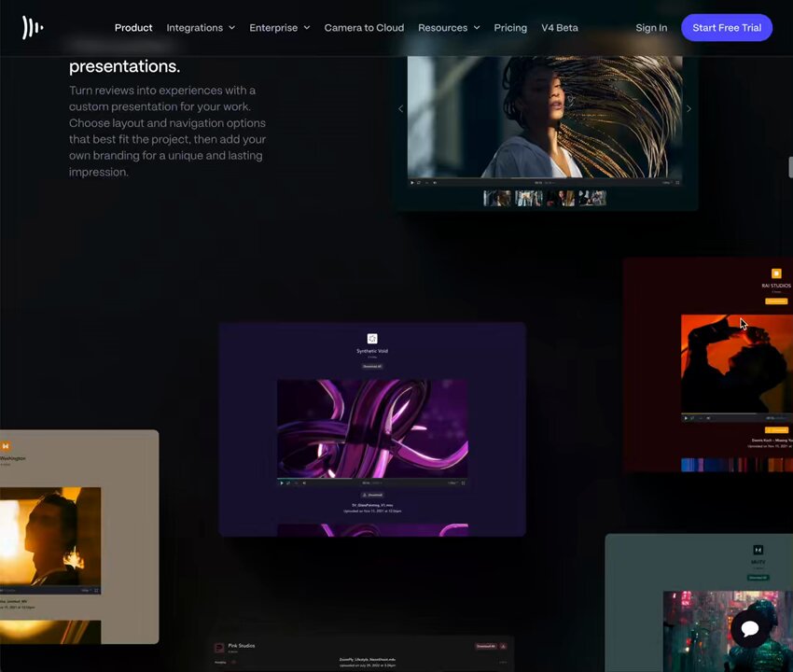Image resolution: width=793 pixels, height=672 pixels.
Task: Seek on the braided-hair video progress bar
Action: [545, 178]
